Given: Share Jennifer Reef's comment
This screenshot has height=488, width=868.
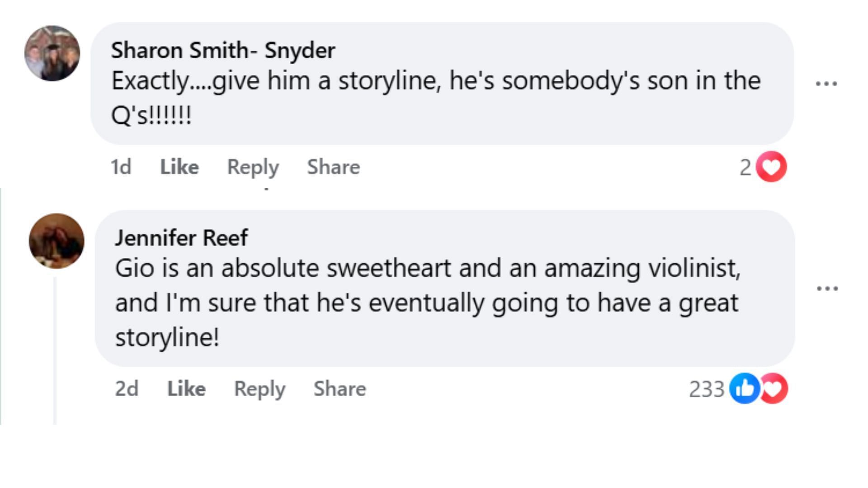Looking at the screenshot, I should [340, 389].
